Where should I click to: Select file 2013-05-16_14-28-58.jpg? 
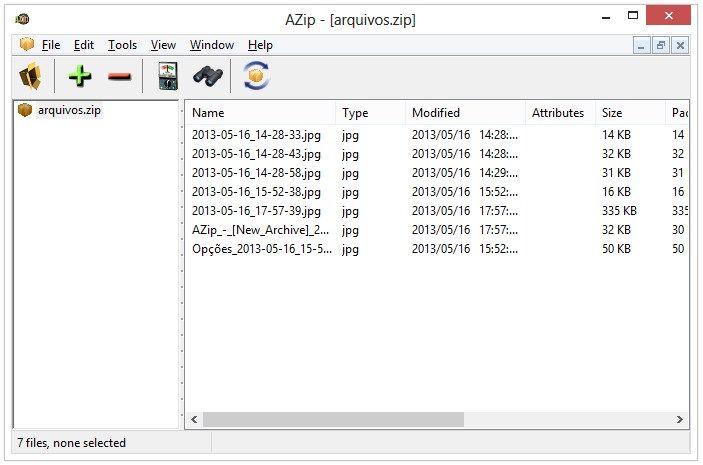256,173
